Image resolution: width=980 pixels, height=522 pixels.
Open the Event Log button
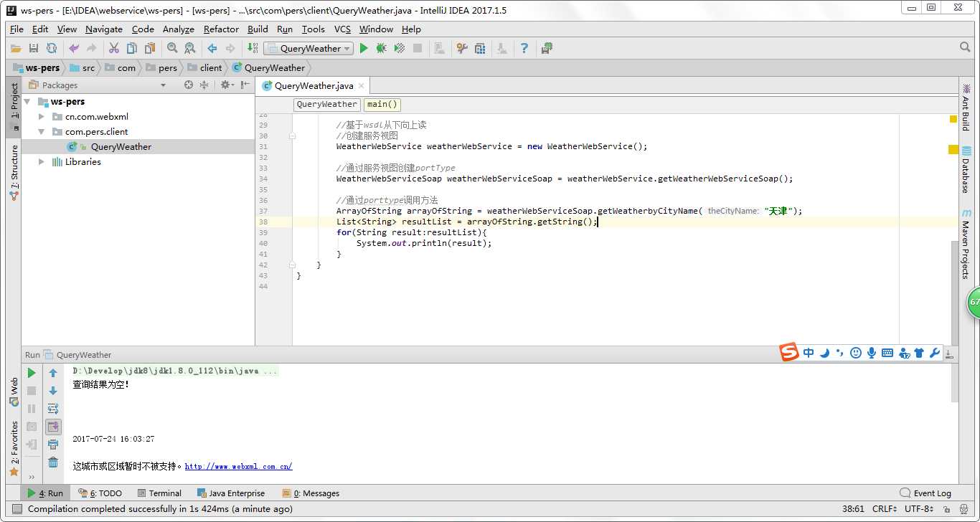925,493
